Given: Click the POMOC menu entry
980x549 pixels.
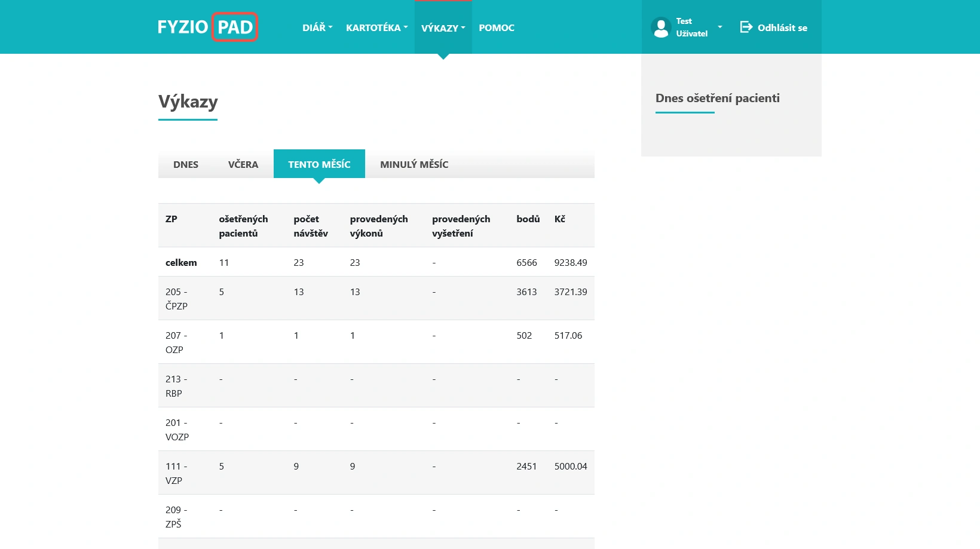Looking at the screenshot, I should click(x=496, y=27).
